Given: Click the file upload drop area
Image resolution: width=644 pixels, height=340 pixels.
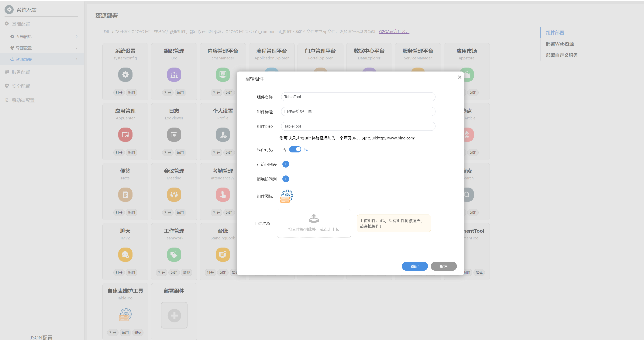Looking at the screenshot, I should coord(314,223).
